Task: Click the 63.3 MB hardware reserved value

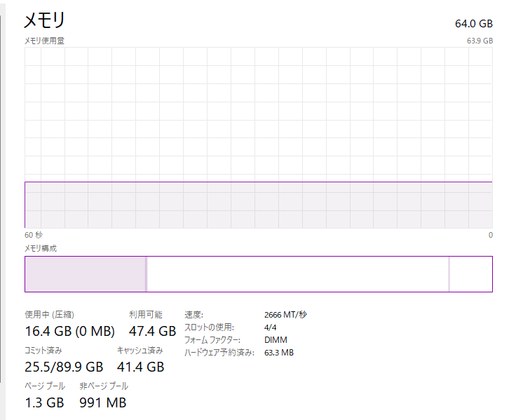Action: tap(279, 353)
